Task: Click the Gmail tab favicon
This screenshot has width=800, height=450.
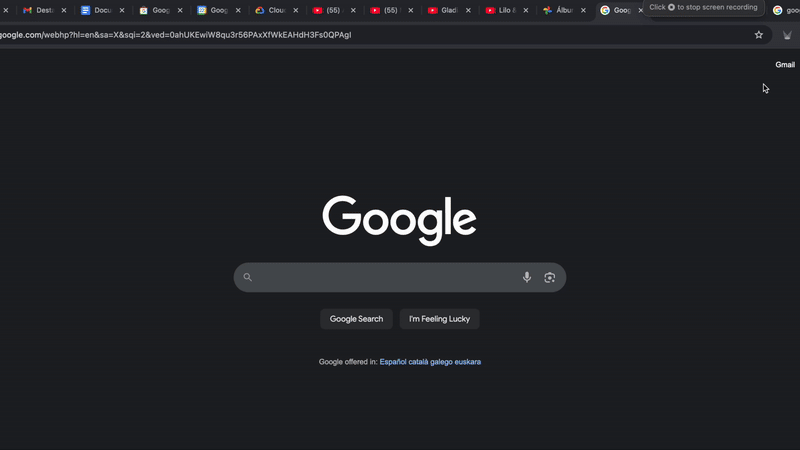Action: [27, 10]
